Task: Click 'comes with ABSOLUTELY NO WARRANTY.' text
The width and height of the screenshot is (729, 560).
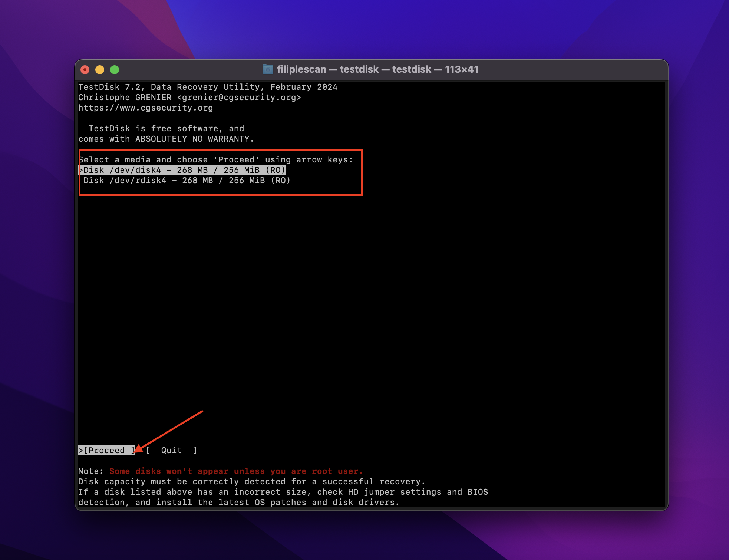Action: point(166,139)
